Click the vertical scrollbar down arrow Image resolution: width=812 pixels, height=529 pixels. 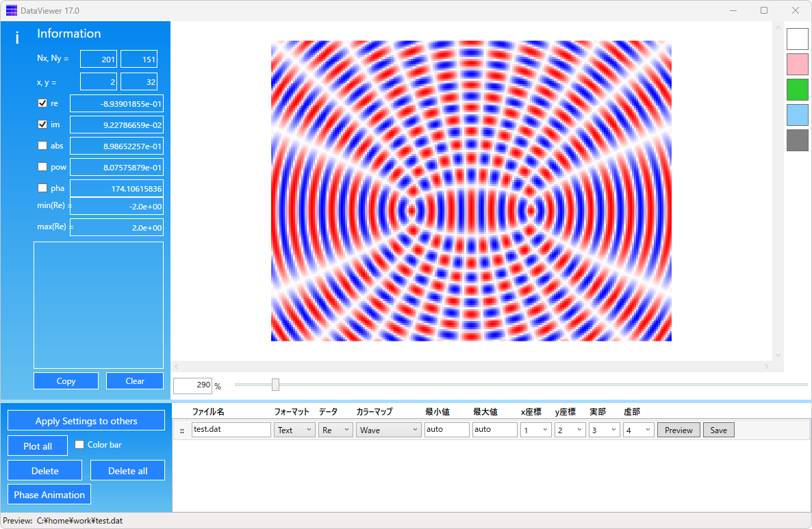[x=778, y=355]
